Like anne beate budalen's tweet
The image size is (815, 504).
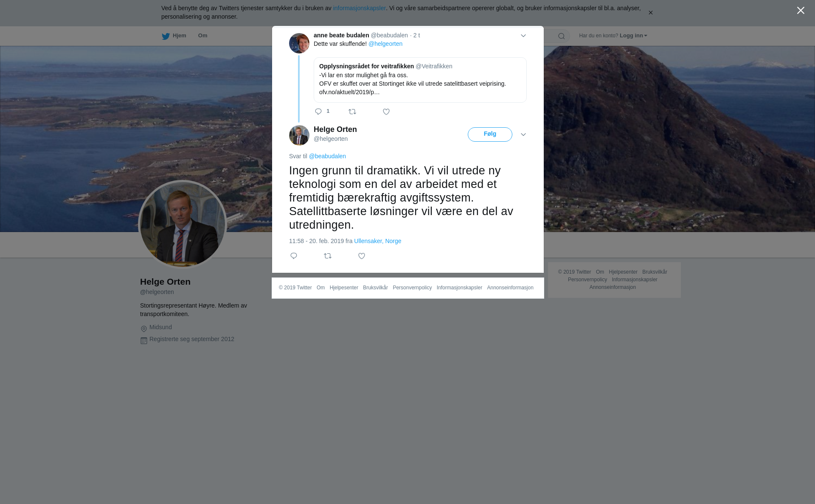(x=386, y=112)
